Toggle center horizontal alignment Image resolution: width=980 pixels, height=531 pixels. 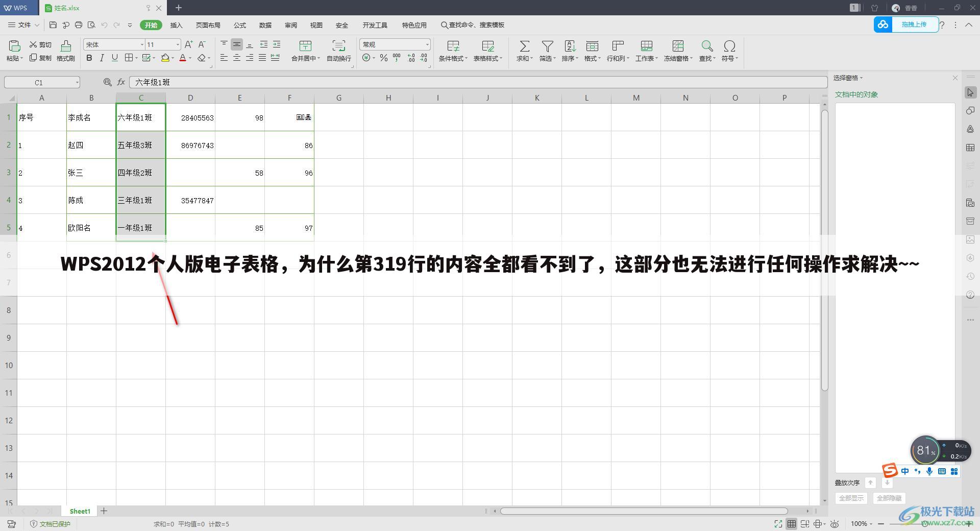point(237,58)
